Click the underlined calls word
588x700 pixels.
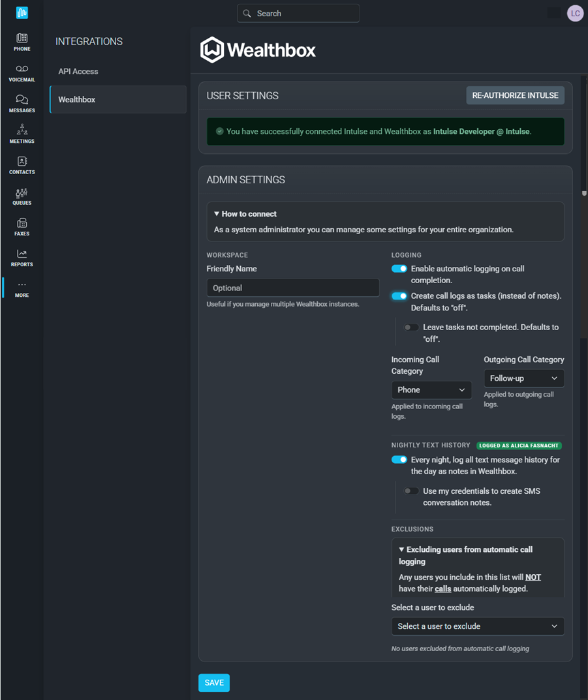point(443,589)
